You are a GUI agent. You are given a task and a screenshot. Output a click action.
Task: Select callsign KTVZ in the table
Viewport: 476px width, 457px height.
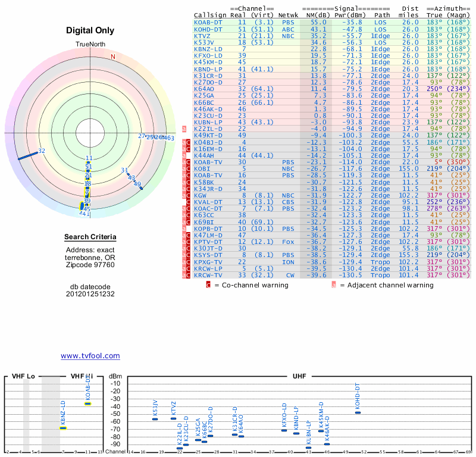click(x=202, y=36)
